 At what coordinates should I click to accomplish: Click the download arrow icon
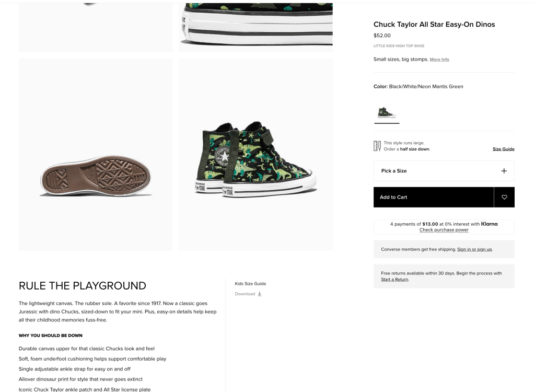tap(260, 294)
